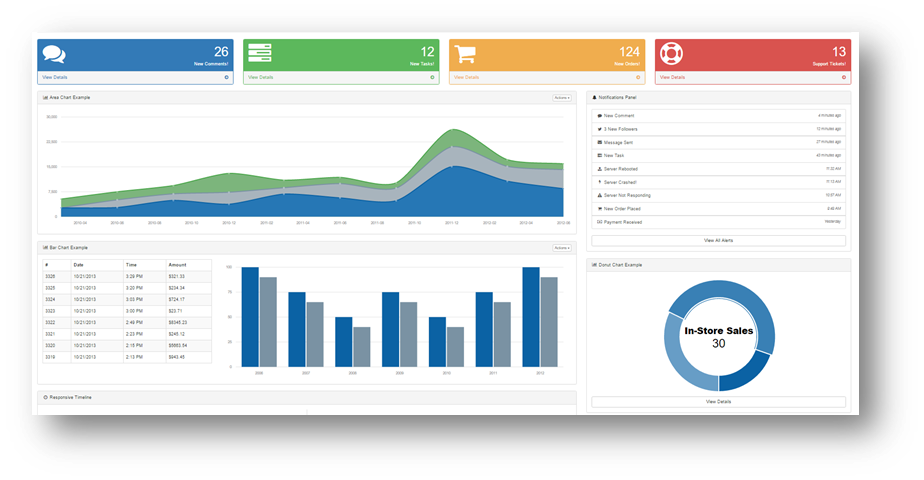Open View Details link under New Orders
This screenshot has width=924, height=480.
[466, 77]
